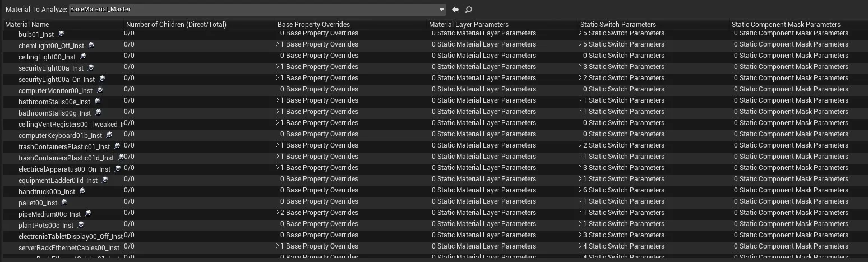Click the browse icon next to ceilingLight00_Inst
This screenshot has height=262, width=868.
click(83, 57)
